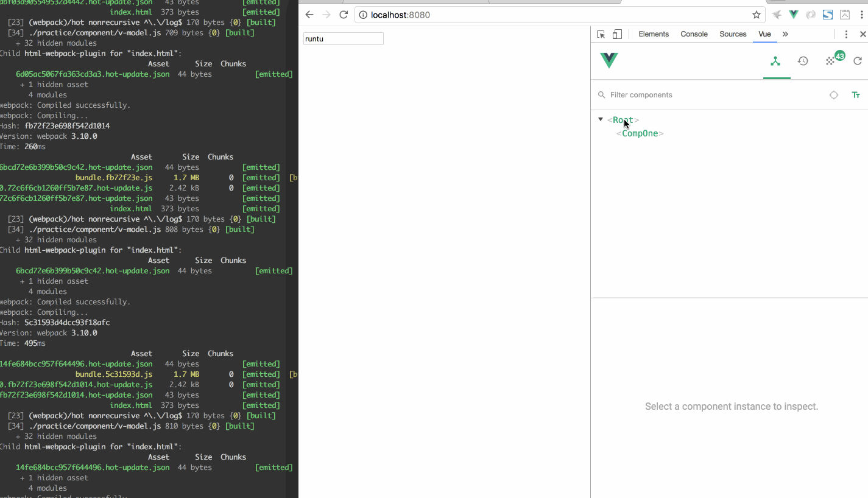Viewport: 868px width, 498px height.
Task: Click the v-model.js 808 bytes line in terminal
Action: (131, 230)
